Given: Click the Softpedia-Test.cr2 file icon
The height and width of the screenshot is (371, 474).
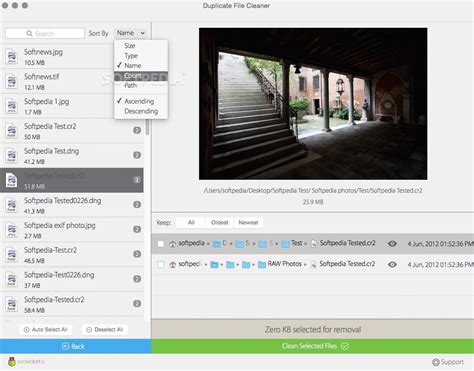Looking at the screenshot, I should pos(12,254).
